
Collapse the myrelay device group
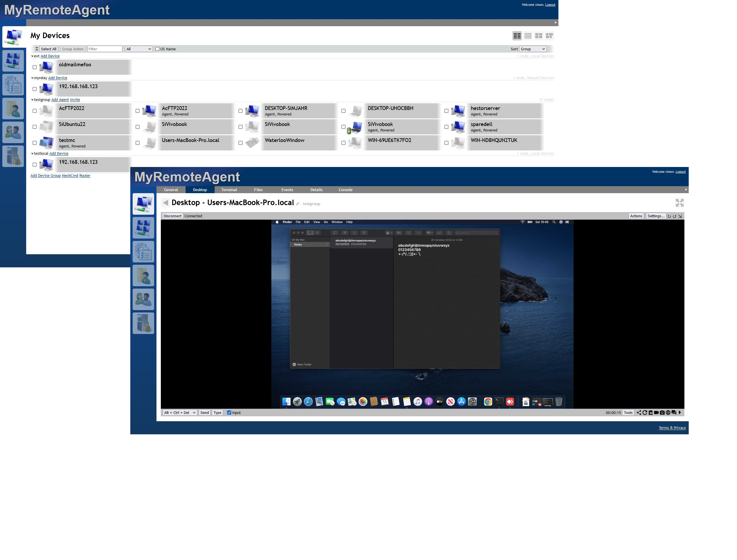click(x=32, y=78)
